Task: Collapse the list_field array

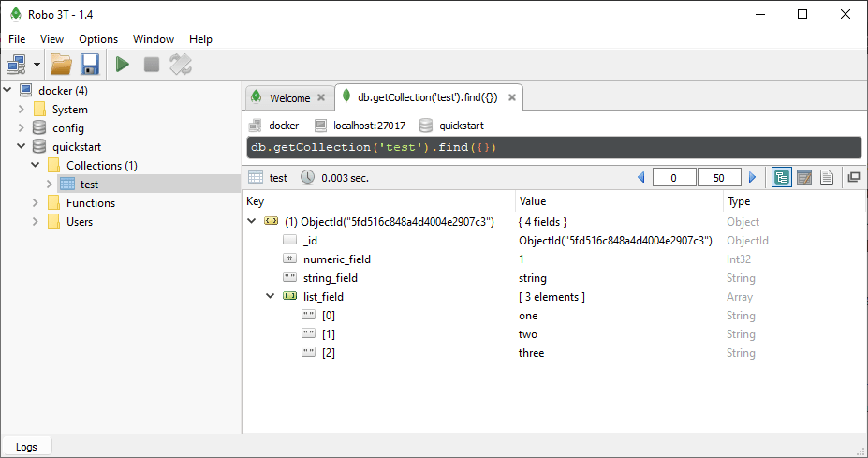Action: [x=271, y=296]
